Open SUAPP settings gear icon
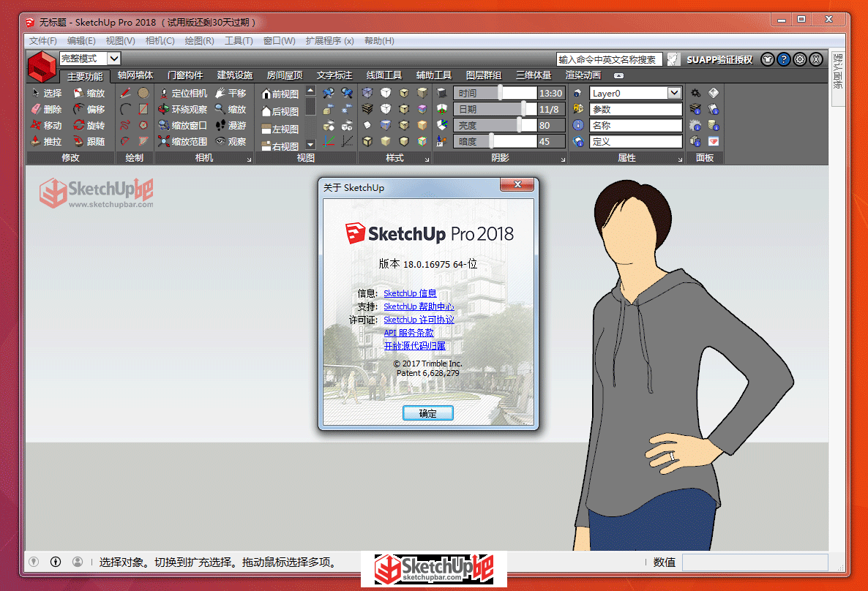Image resolution: width=868 pixels, height=591 pixels. pyautogui.click(x=800, y=59)
